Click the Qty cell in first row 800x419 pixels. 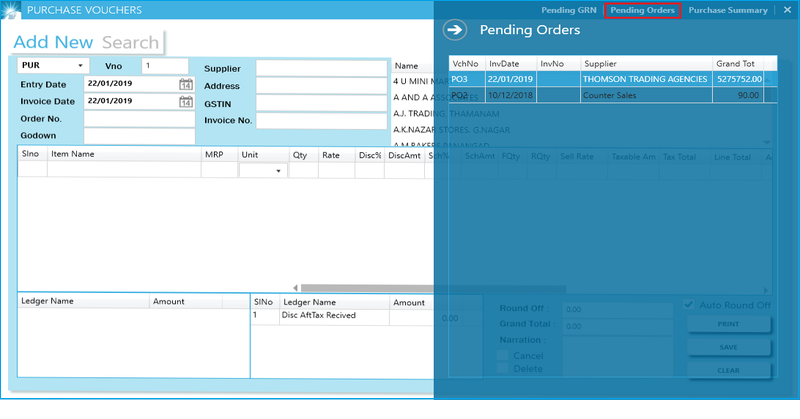(303, 170)
